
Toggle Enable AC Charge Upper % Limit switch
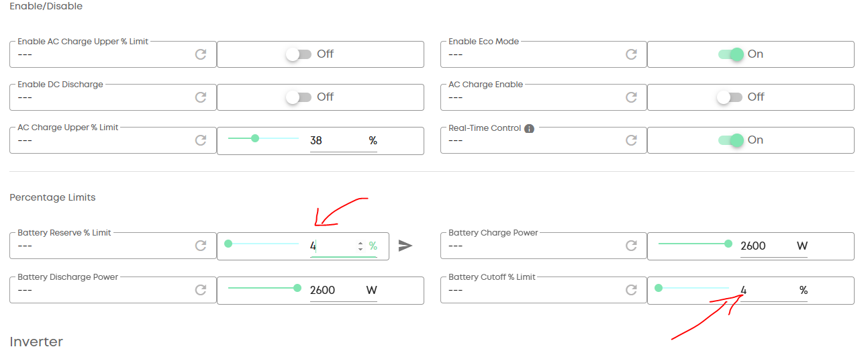coord(298,54)
